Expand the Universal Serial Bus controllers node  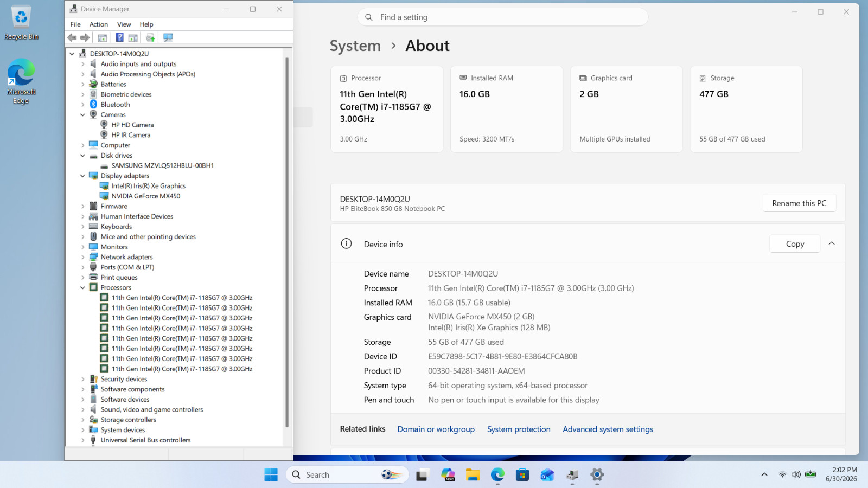click(82, 440)
